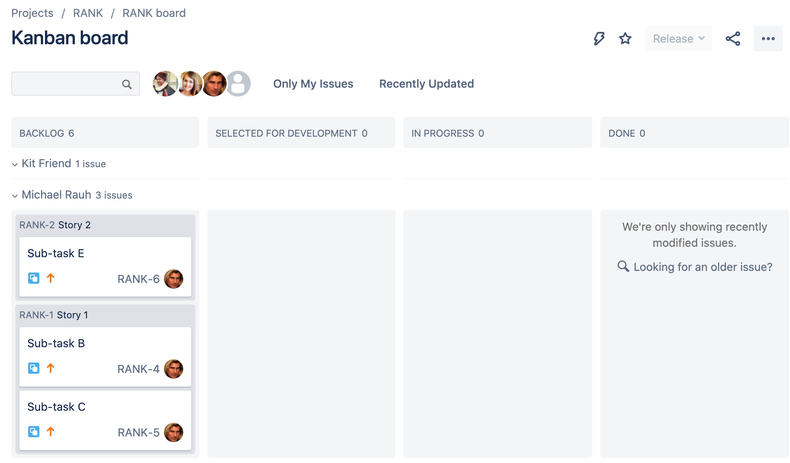790x463 pixels.
Task: Toggle Recently Updated quick filter
Action: [426, 84]
